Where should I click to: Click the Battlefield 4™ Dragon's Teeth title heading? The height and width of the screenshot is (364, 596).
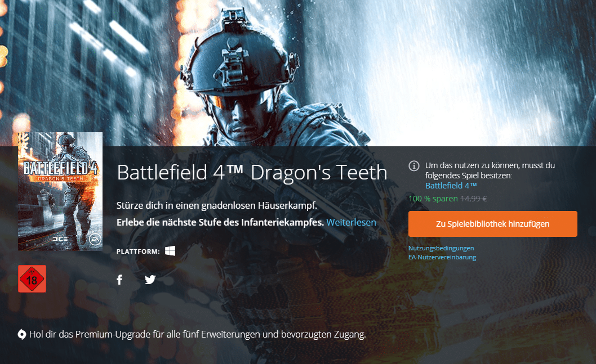click(252, 172)
